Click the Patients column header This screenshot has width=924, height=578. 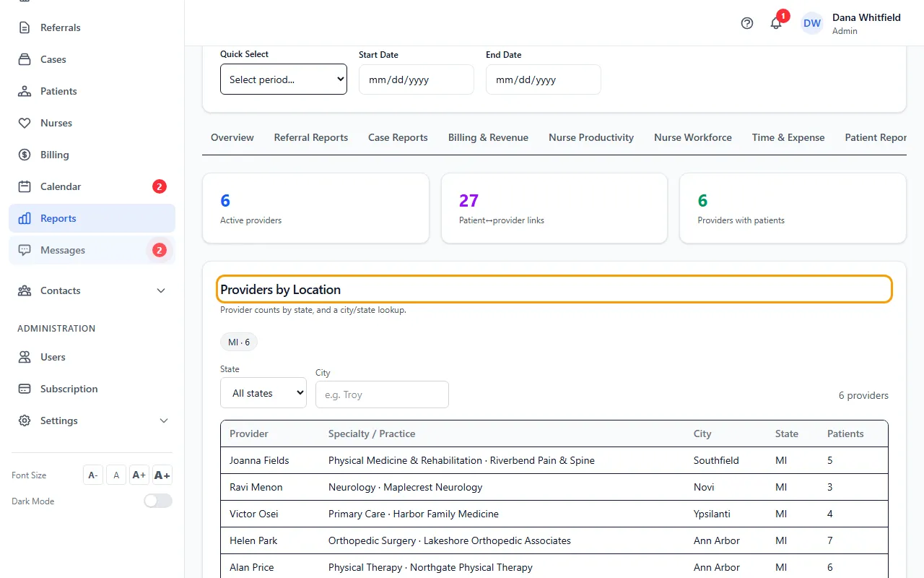[845, 433]
